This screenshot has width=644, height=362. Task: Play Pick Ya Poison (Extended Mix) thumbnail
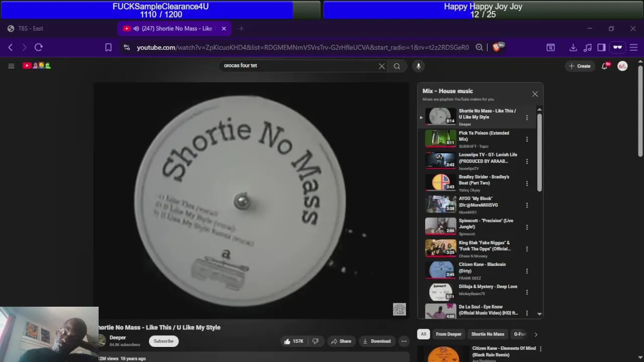(441, 138)
